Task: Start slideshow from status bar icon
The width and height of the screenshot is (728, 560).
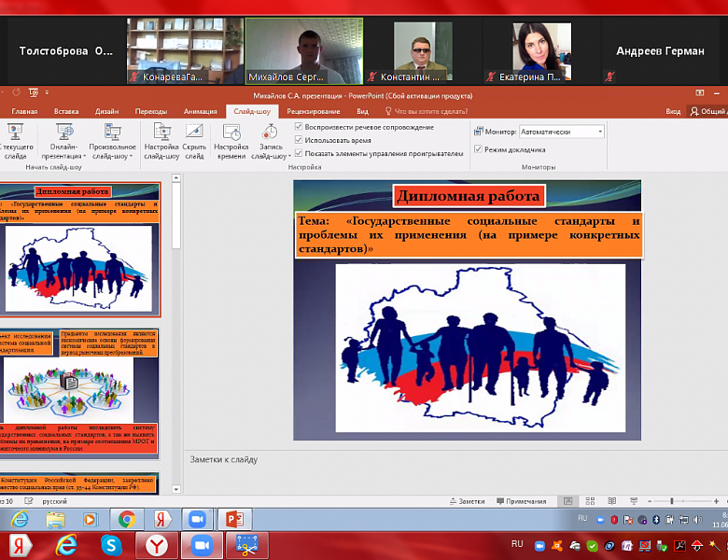Action: 634,501
